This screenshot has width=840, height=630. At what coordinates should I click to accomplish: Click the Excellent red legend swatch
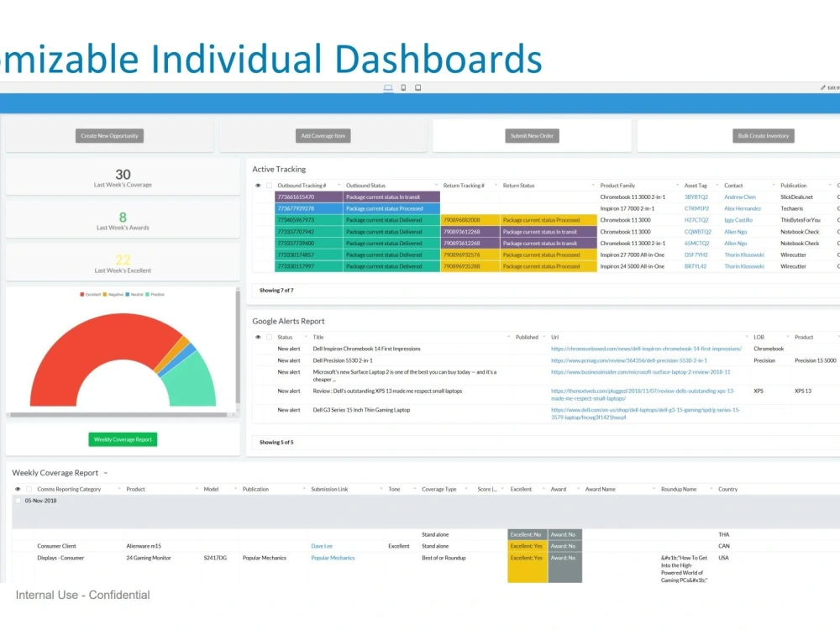(x=82, y=294)
